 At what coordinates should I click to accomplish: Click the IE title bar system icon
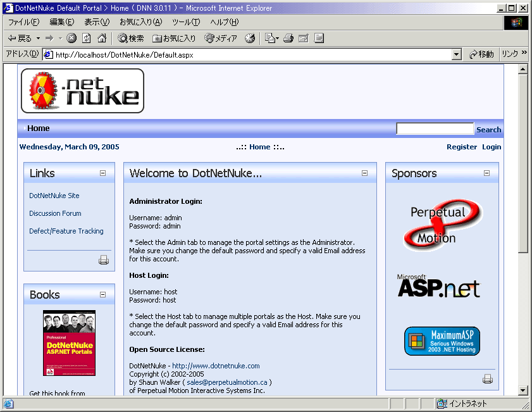8,8
